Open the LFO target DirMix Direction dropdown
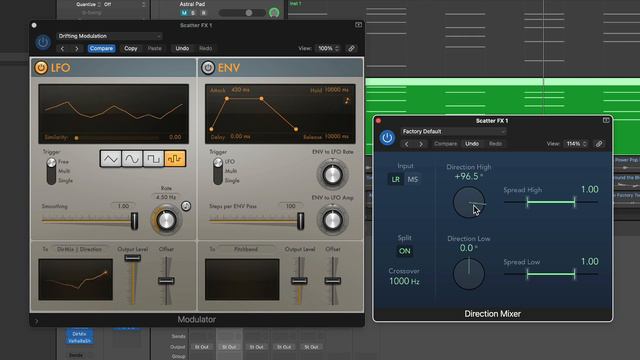This screenshot has width=640, height=360. 79,249
